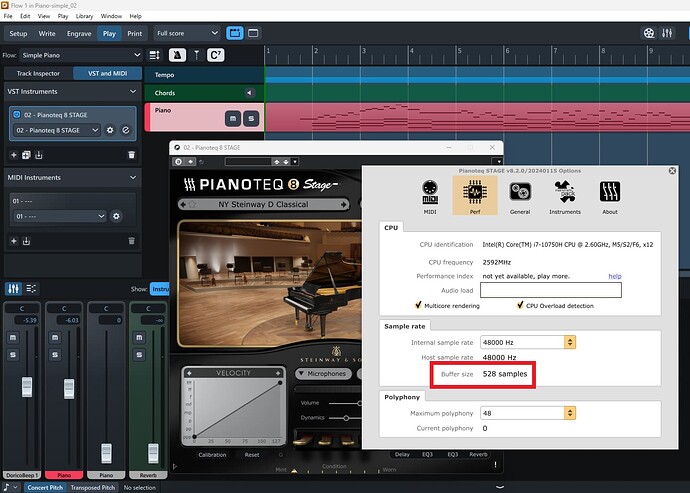Open the File menu
This screenshot has height=493, width=690.
(x=8, y=16)
